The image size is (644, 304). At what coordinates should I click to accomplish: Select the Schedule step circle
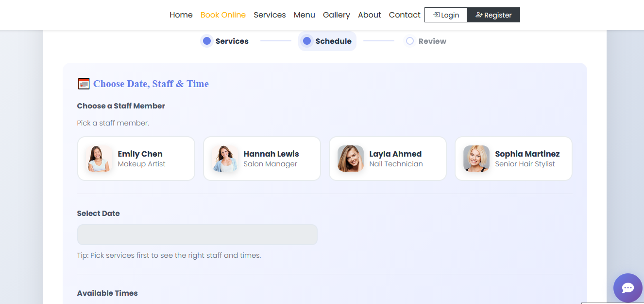pos(307,41)
